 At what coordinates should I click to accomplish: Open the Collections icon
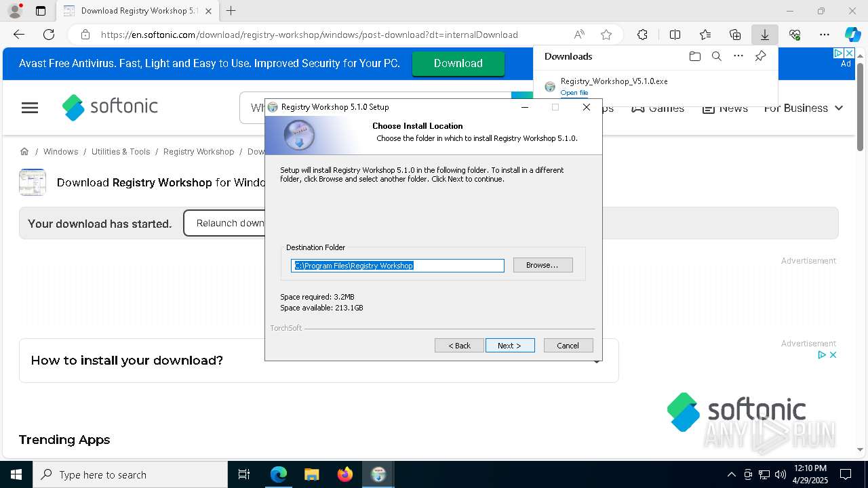coord(735,35)
